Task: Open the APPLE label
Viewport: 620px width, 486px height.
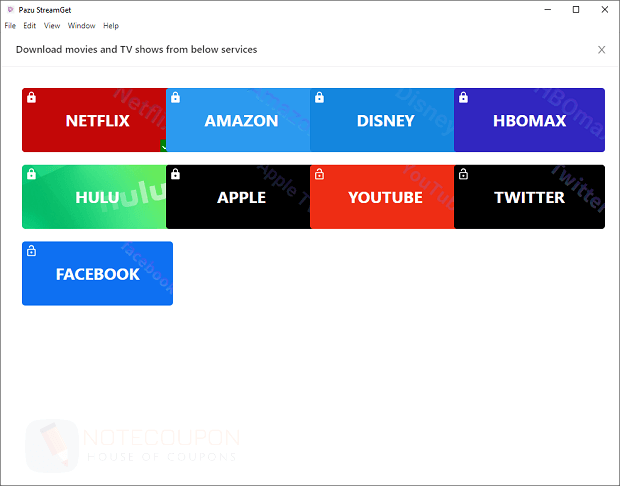Action: (x=241, y=197)
